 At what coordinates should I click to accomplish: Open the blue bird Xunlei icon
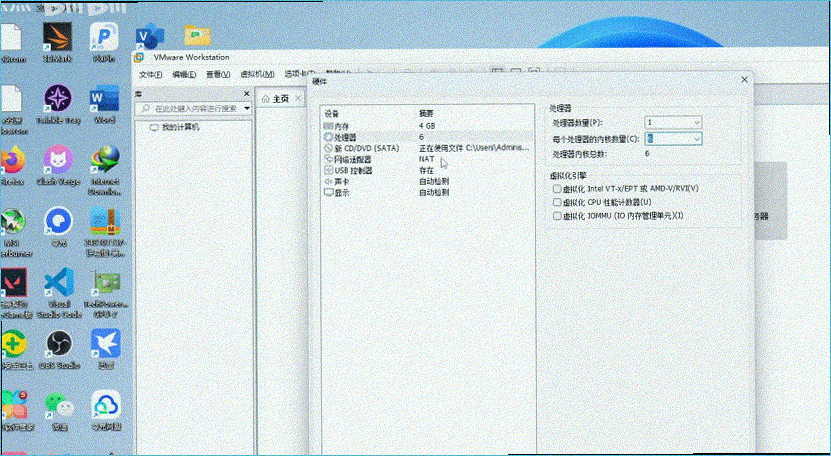coord(105,345)
